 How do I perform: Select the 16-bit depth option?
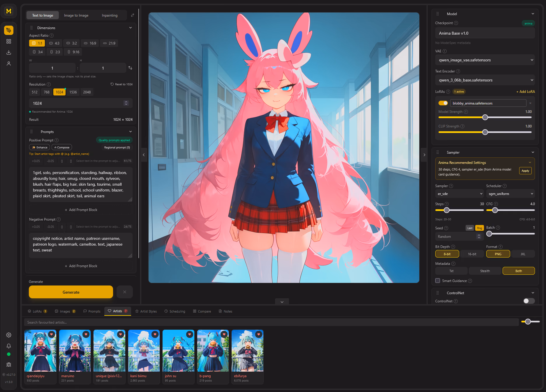[472, 254]
